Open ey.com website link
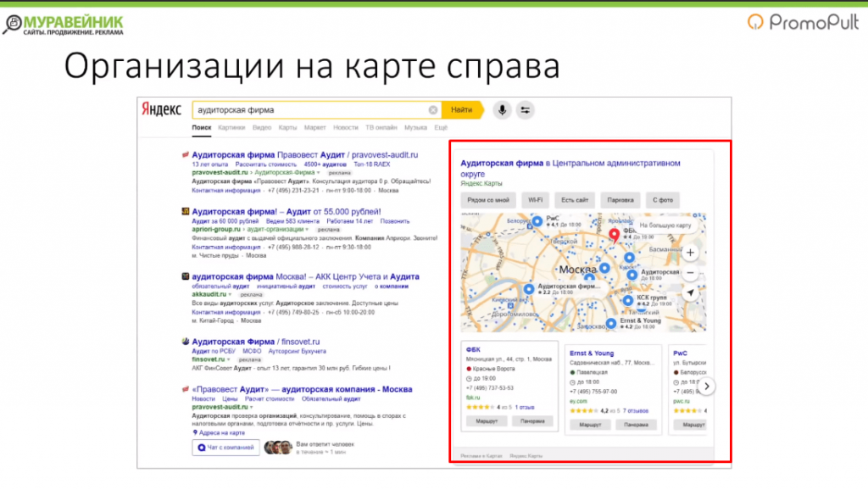 [578, 402]
